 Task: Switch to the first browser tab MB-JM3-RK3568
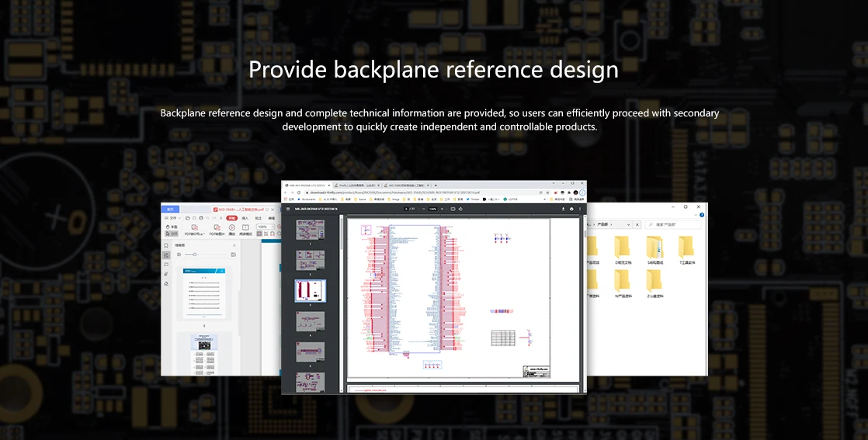click(x=307, y=185)
